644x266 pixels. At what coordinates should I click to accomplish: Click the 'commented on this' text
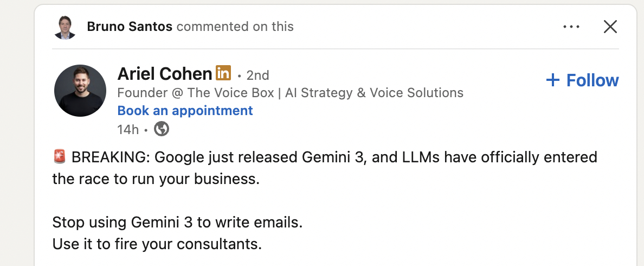point(235,27)
